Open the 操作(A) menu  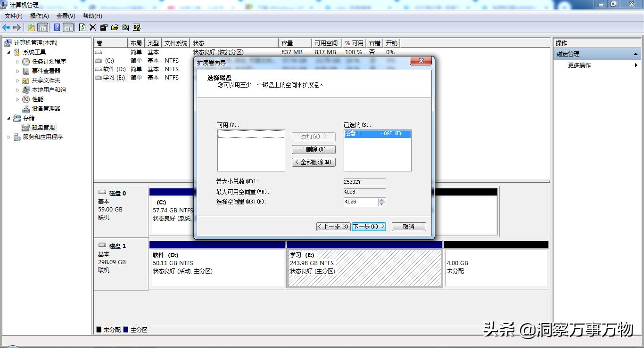tap(39, 16)
